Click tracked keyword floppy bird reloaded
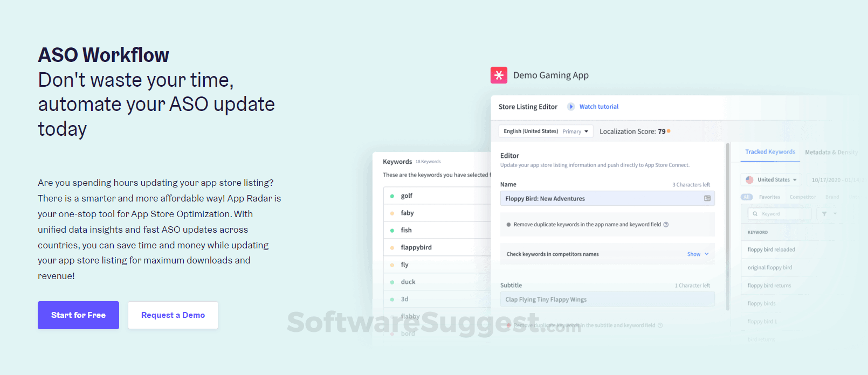Viewport: 868px width, 375px height. pyautogui.click(x=771, y=249)
